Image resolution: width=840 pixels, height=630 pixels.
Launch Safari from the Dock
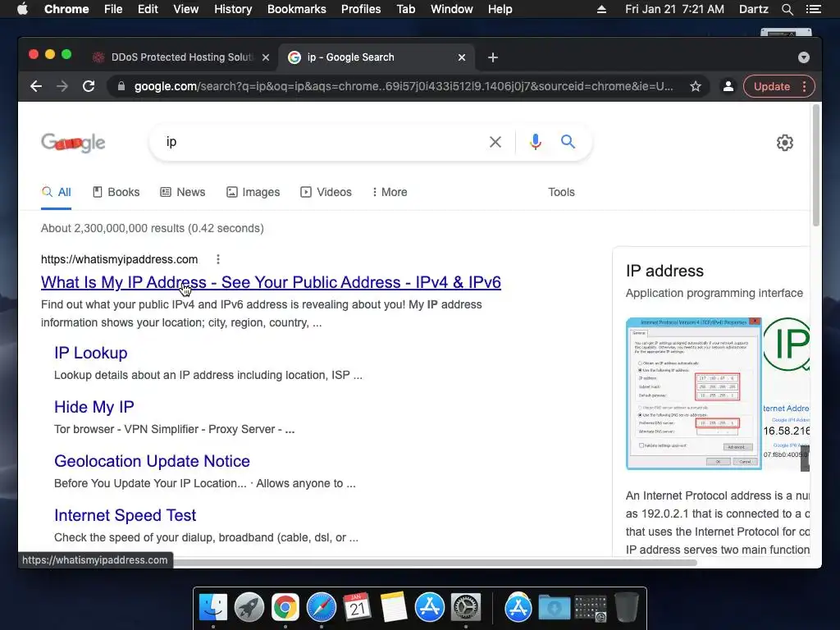click(x=322, y=607)
